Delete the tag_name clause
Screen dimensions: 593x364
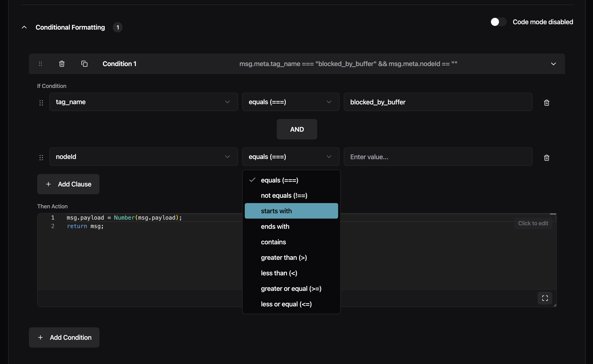(546, 103)
